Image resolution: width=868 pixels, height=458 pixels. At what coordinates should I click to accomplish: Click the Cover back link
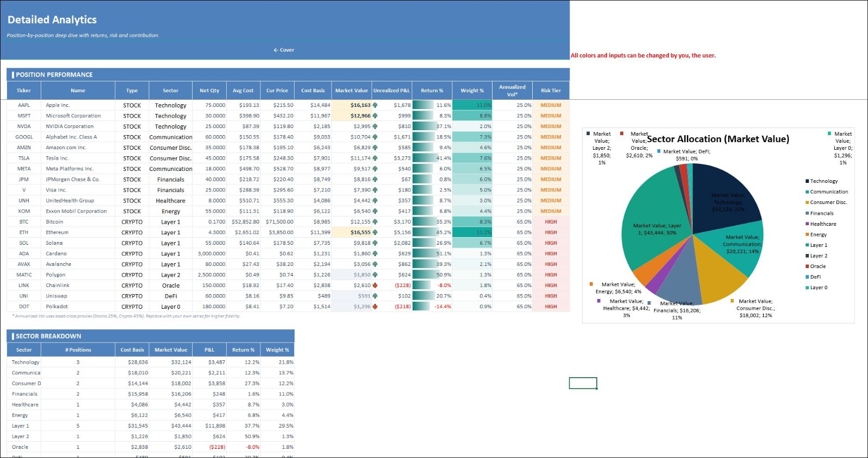pos(284,50)
